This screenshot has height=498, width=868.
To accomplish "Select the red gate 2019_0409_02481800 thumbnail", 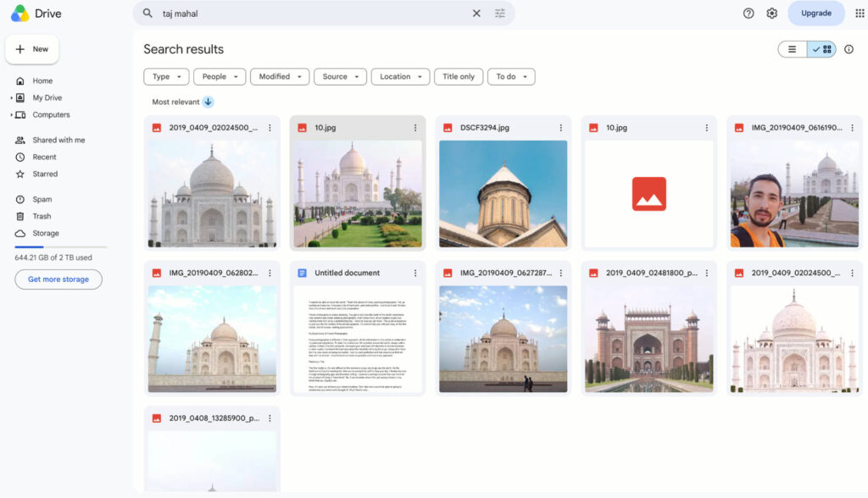I will 648,339.
